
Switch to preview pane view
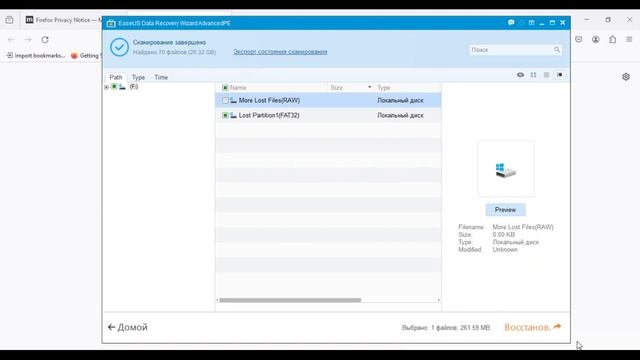(560, 75)
